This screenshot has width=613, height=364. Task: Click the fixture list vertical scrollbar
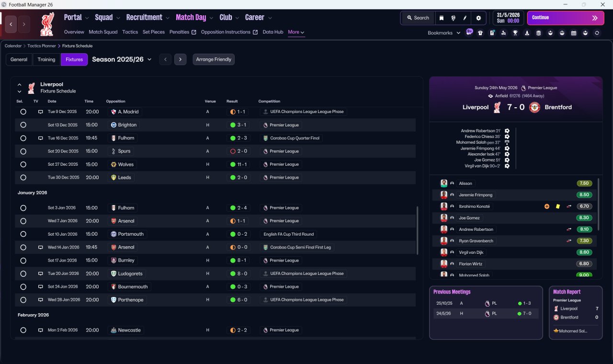pos(418,230)
